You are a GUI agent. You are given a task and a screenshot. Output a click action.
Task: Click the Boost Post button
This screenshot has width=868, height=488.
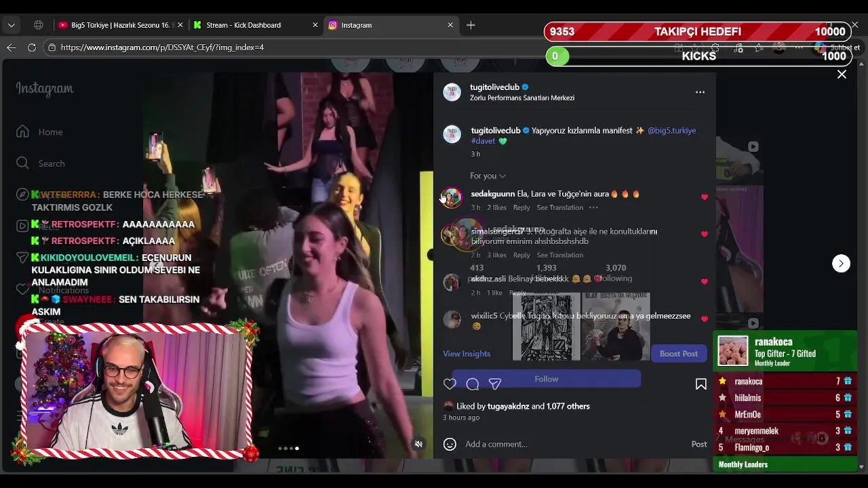click(x=679, y=354)
